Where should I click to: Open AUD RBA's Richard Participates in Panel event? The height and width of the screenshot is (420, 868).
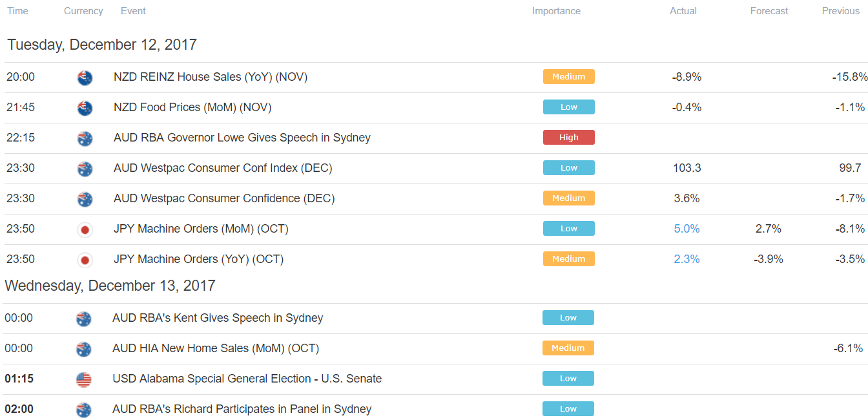pos(242,409)
